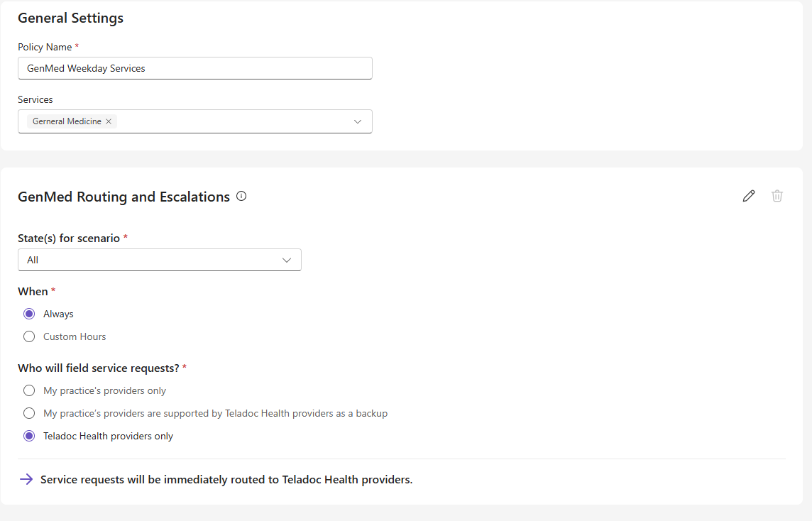This screenshot has height=521, width=812.
Task: Click the General Settings heading
Action: [71, 18]
